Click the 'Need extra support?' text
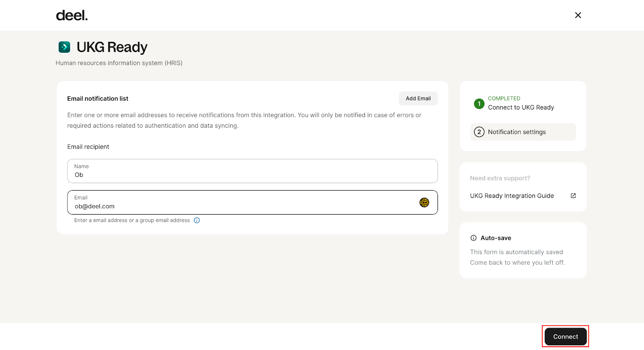644x350 pixels. tap(500, 178)
